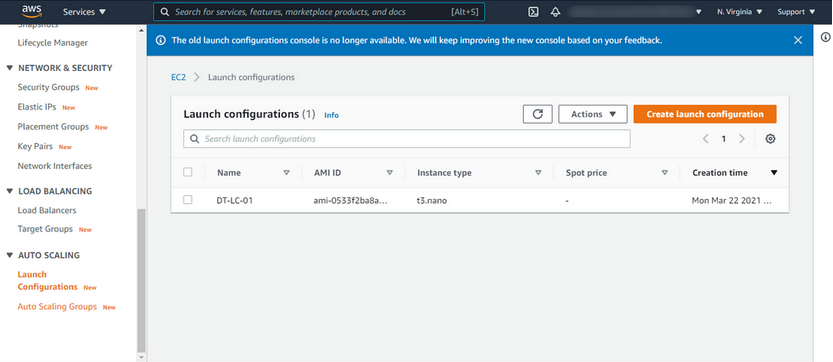
Task: Collapse the NETWORK & SECURITY section
Action: pos(10,68)
